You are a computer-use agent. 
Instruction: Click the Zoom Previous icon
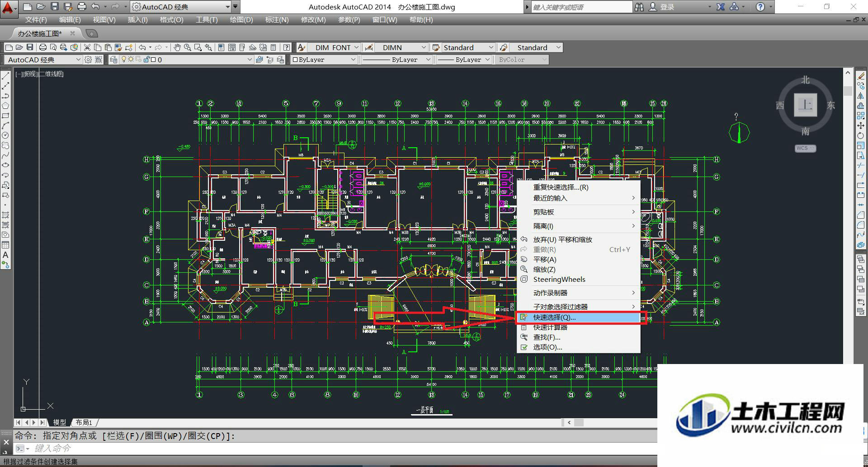point(208,47)
